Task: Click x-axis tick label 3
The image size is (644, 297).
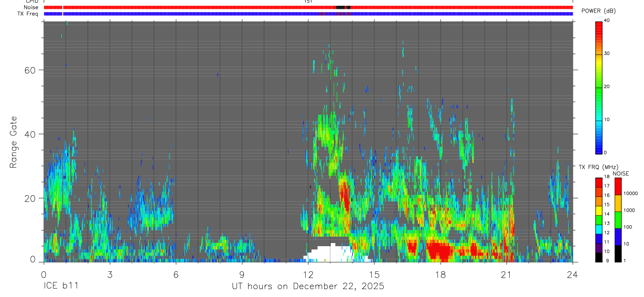Action: point(110,274)
